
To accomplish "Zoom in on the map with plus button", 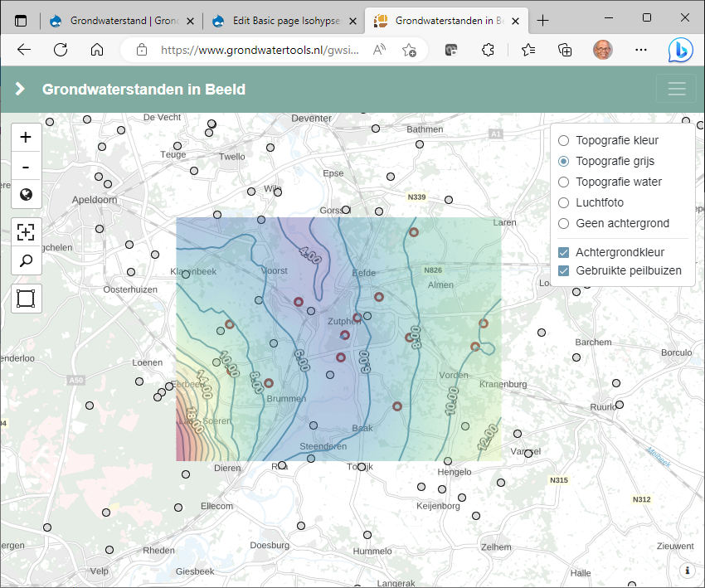I will [26, 137].
